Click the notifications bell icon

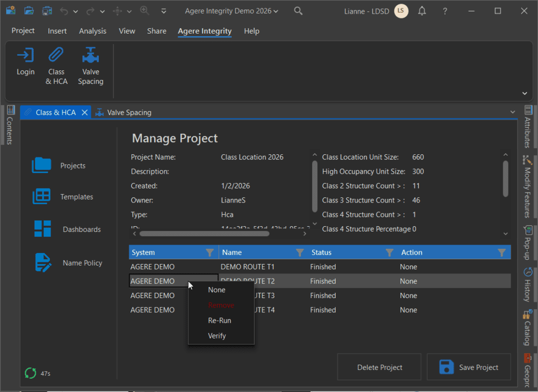pyautogui.click(x=422, y=11)
